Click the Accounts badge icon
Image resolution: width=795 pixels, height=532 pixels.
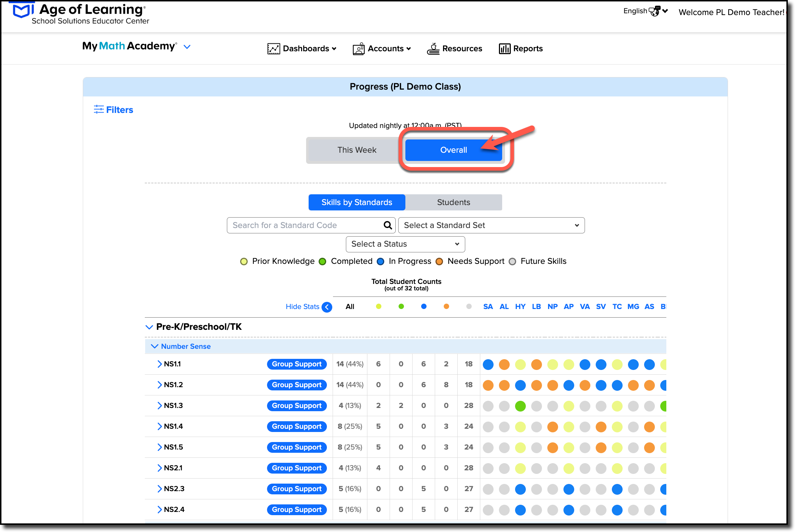coord(359,49)
